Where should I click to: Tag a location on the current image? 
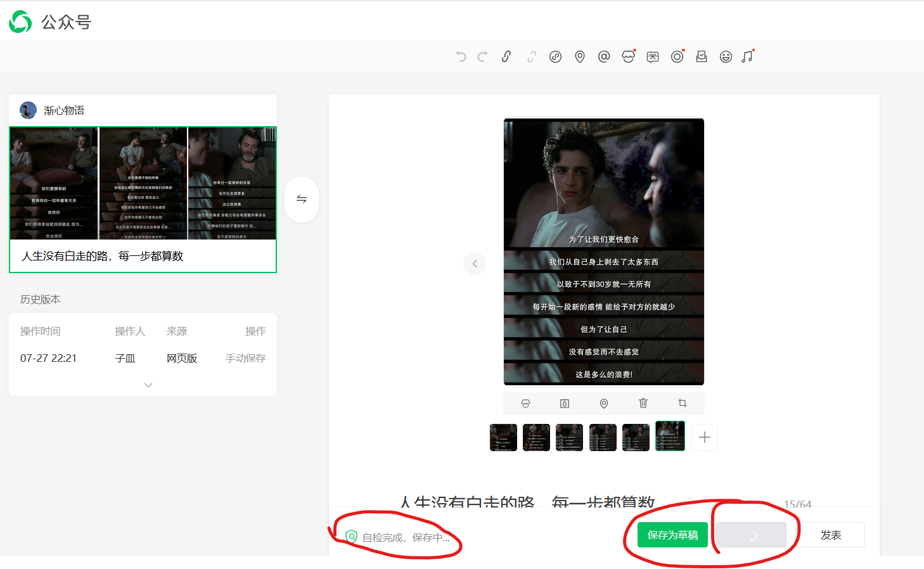(604, 403)
